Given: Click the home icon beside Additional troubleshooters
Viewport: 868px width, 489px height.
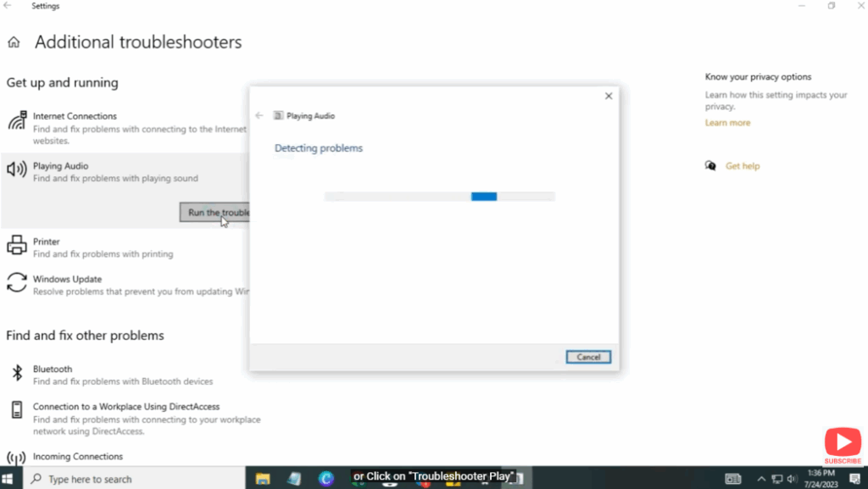Looking at the screenshot, I should tap(14, 42).
